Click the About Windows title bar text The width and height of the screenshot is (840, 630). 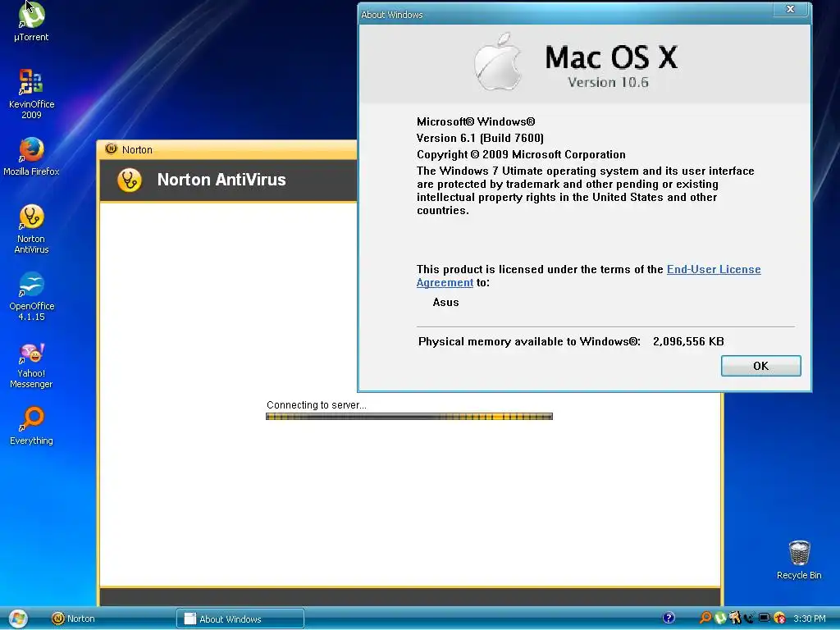[391, 15]
